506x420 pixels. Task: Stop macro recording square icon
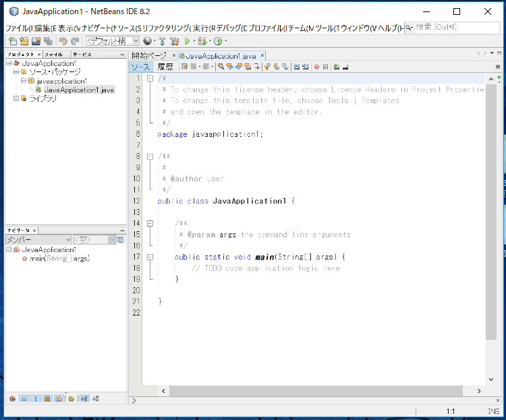[x=326, y=67]
